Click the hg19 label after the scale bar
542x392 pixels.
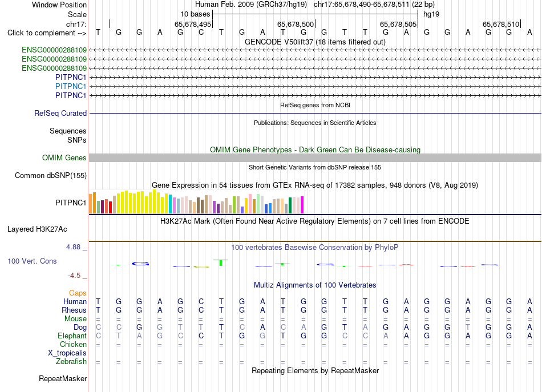(431, 14)
